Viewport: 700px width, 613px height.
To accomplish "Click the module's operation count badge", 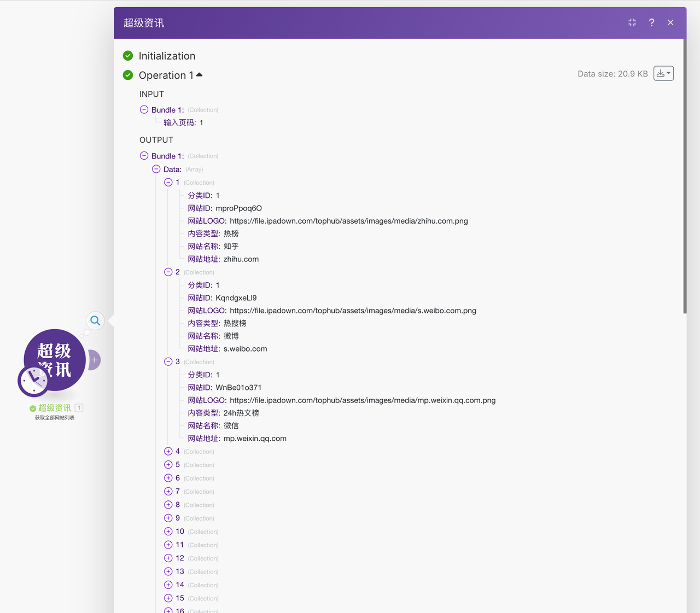I will pyautogui.click(x=79, y=408).
